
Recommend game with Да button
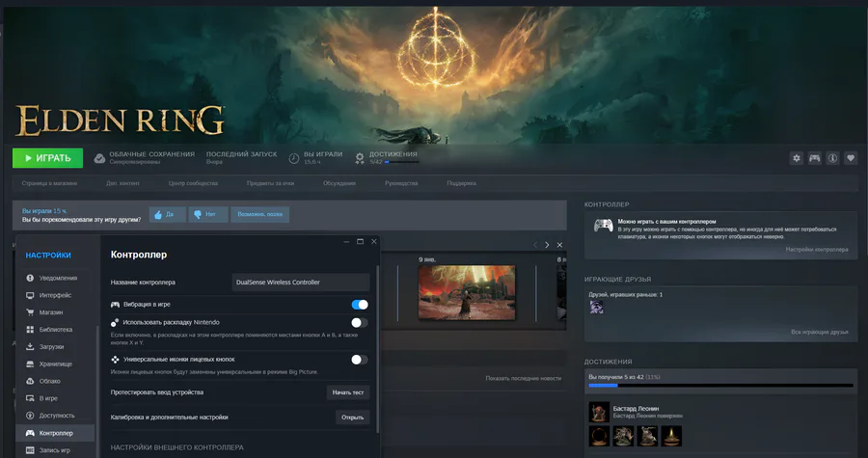point(167,215)
